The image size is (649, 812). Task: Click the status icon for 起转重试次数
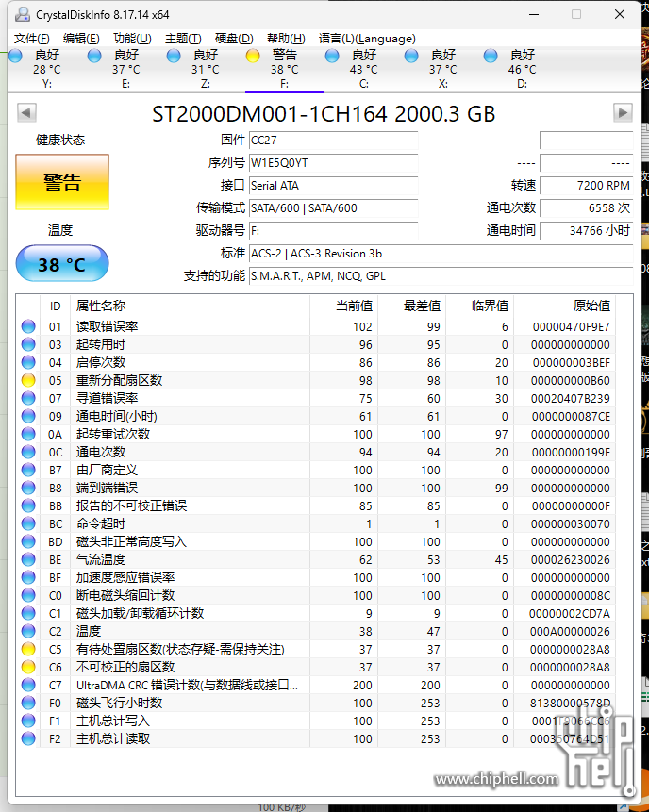click(28, 434)
